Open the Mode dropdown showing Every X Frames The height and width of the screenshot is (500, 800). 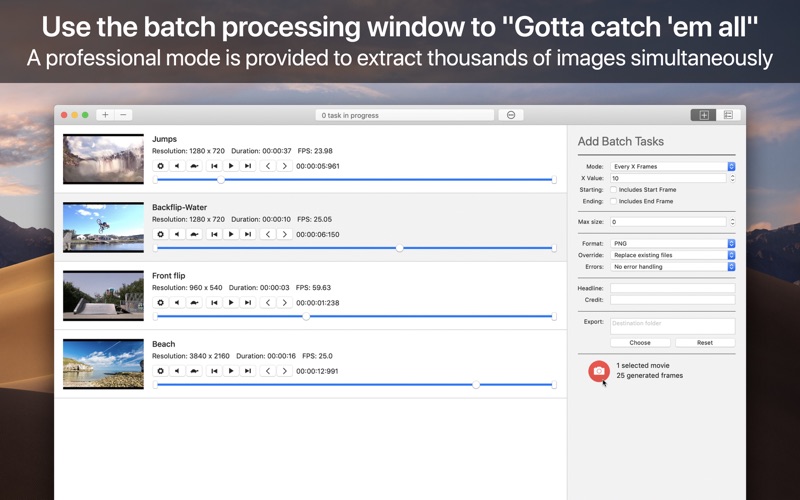click(x=672, y=166)
